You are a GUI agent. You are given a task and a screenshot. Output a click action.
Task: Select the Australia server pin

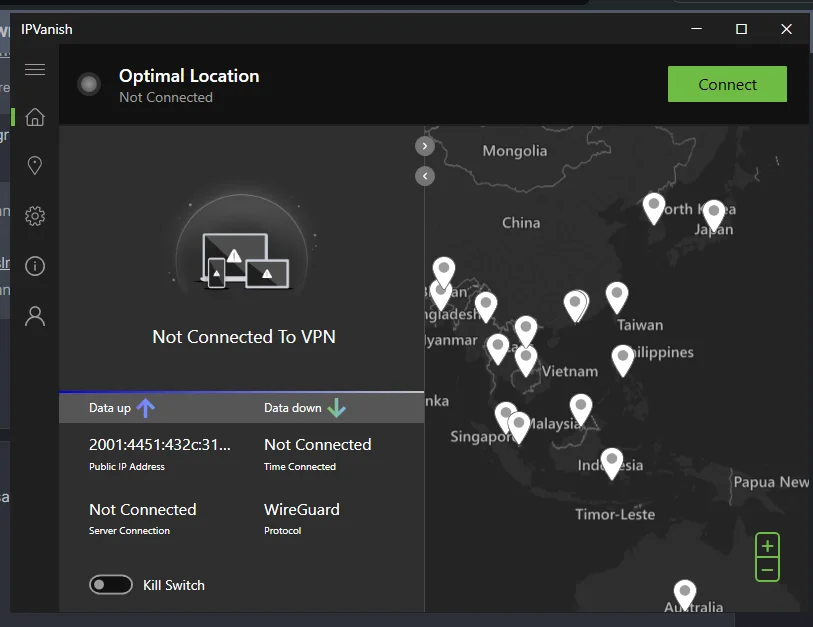pos(684,594)
